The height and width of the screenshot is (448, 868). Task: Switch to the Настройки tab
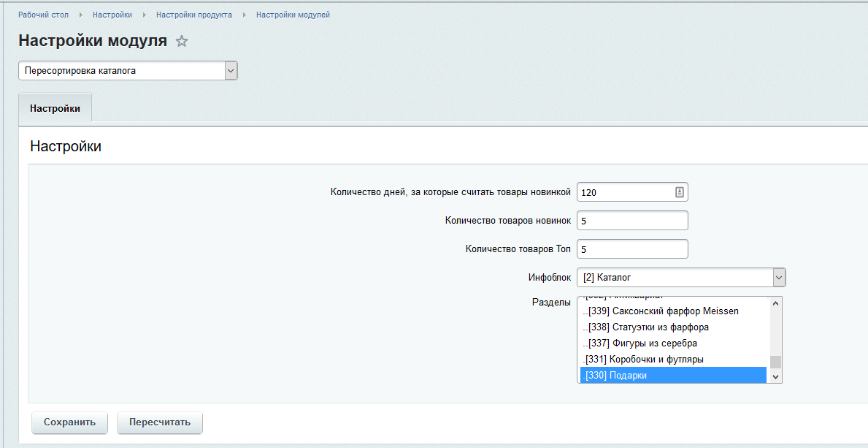point(55,108)
